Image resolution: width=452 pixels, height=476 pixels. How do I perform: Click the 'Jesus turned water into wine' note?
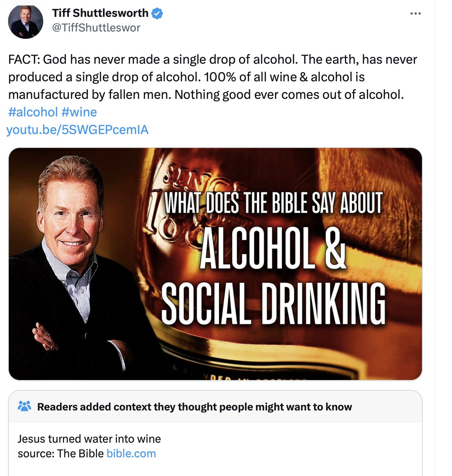click(x=89, y=439)
